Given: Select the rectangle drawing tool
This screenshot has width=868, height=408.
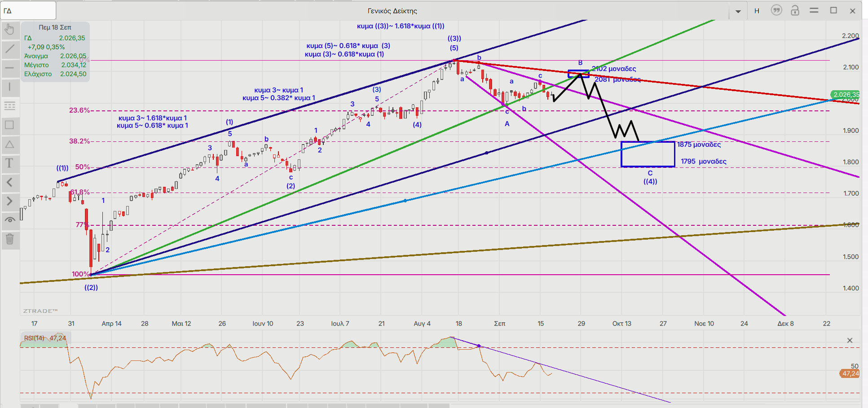Looking at the screenshot, I should coord(9,125).
